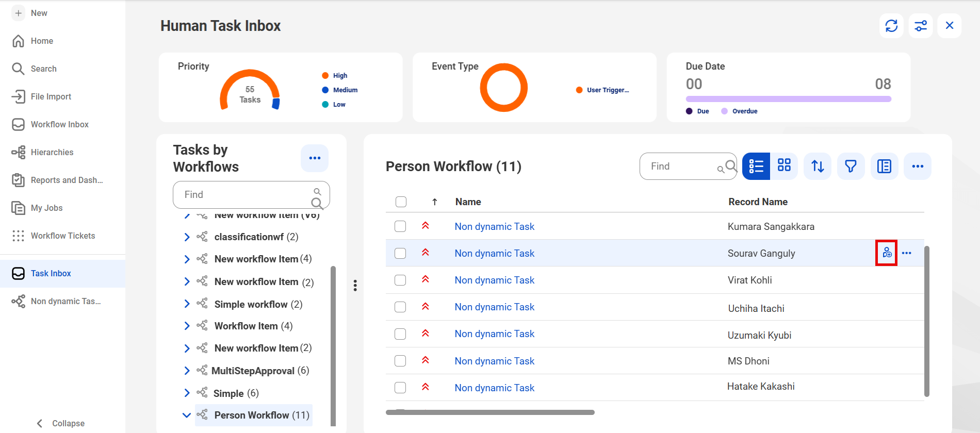Image resolution: width=980 pixels, height=433 pixels.
Task: Click the New plus icon
Action: click(x=19, y=13)
